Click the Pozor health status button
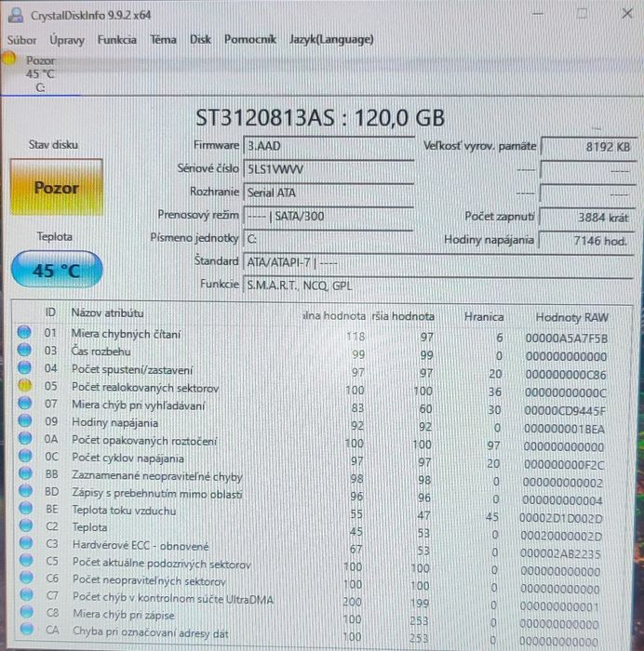The height and width of the screenshot is (651, 644). (57, 187)
